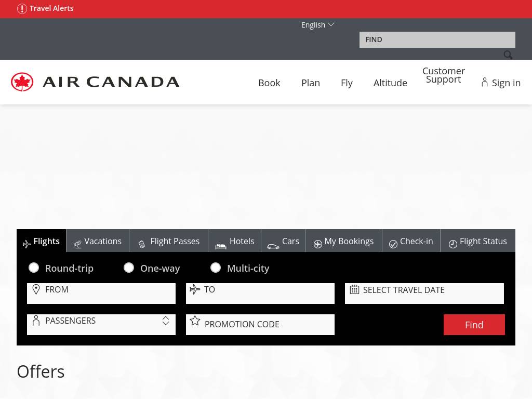Select the Multi-city radio button

(x=216, y=268)
